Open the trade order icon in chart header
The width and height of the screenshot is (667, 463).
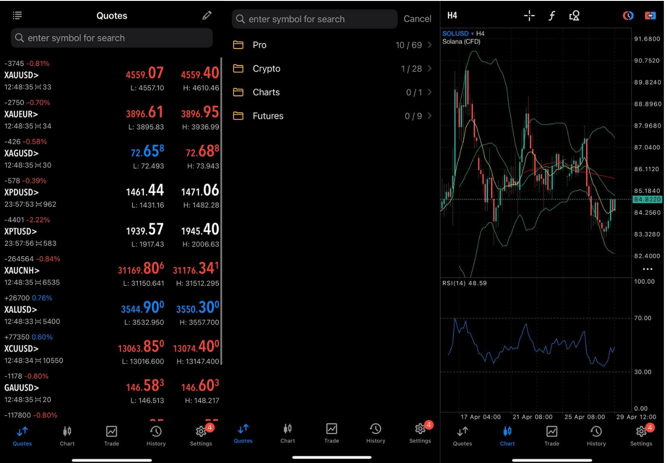coord(650,16)
